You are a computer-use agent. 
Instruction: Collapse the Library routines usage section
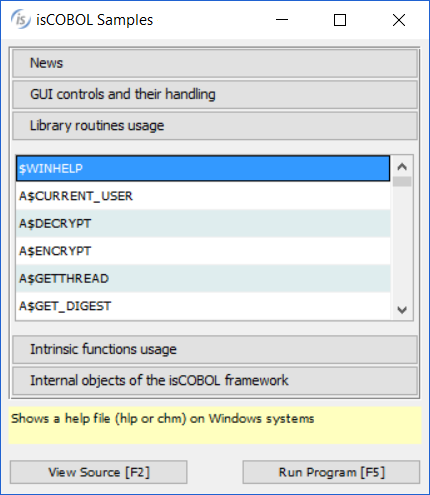(215, 126)
